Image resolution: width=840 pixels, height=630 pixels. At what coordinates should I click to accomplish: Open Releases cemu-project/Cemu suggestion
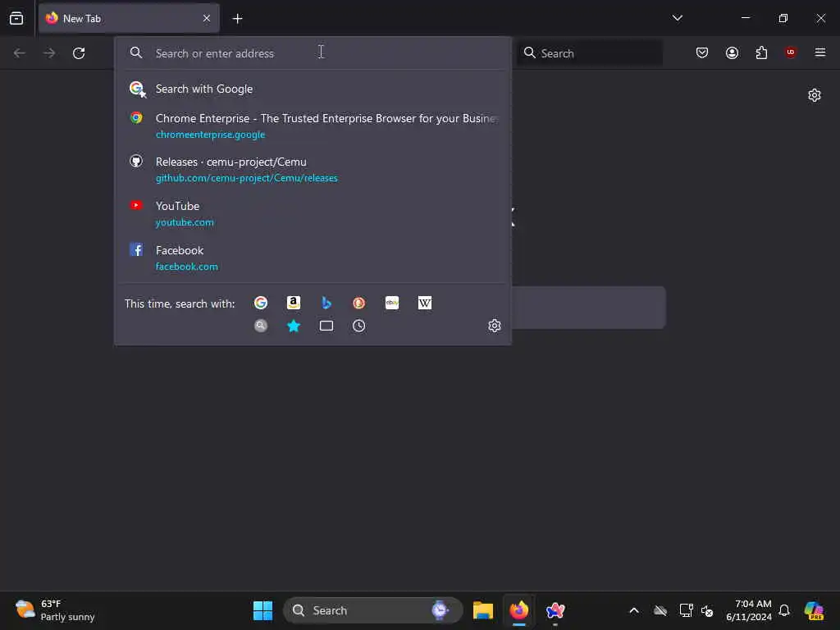313,169
